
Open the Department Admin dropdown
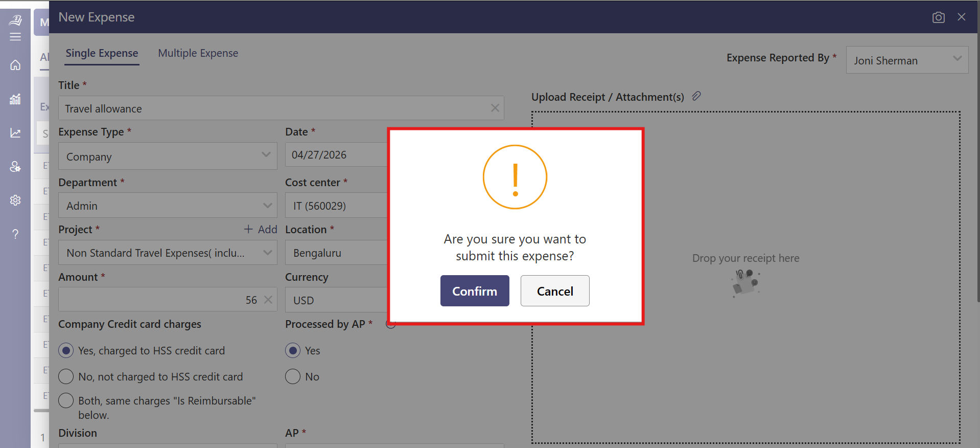coord(168,205)
